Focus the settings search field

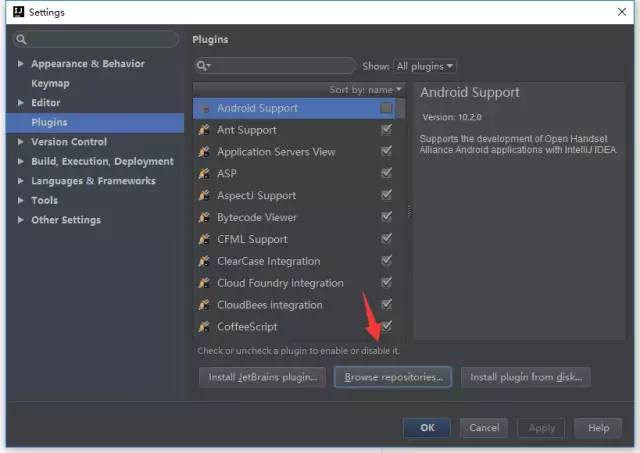96,39
